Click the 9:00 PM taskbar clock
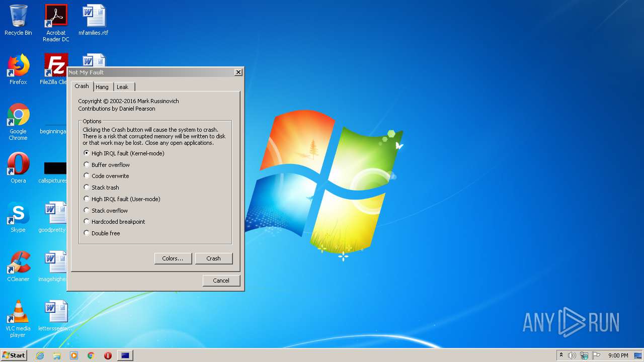The height and width of the screenshot is (362, 644). (618, 355)
